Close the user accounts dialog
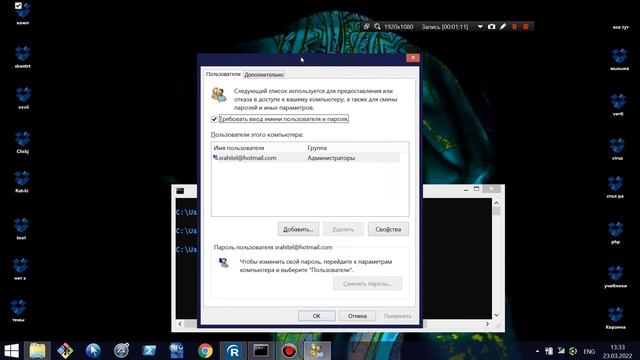The height and width of the screenshot is (360, 640). tap(413, 58)
